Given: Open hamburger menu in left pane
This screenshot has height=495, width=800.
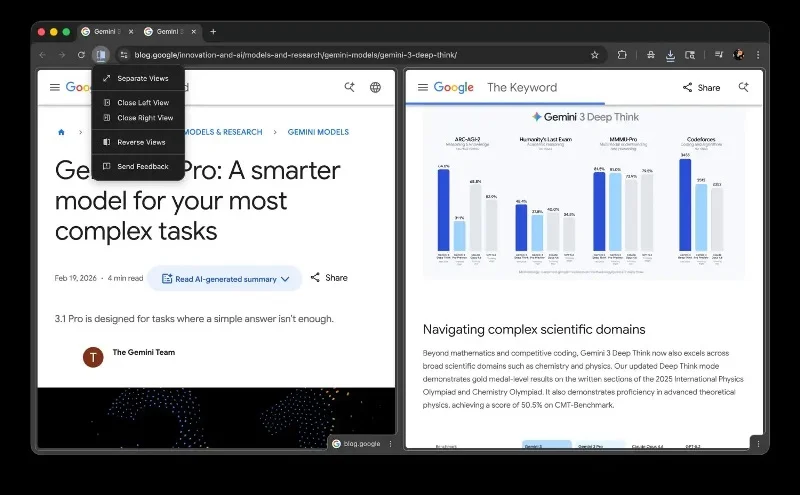Looking at the screenshot, I should click(55, 87).
